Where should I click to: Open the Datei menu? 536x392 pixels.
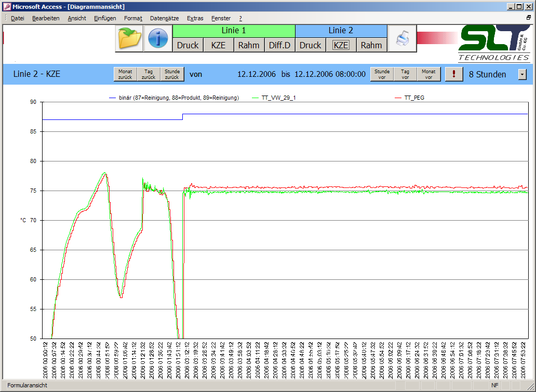[x=17, y=18]
